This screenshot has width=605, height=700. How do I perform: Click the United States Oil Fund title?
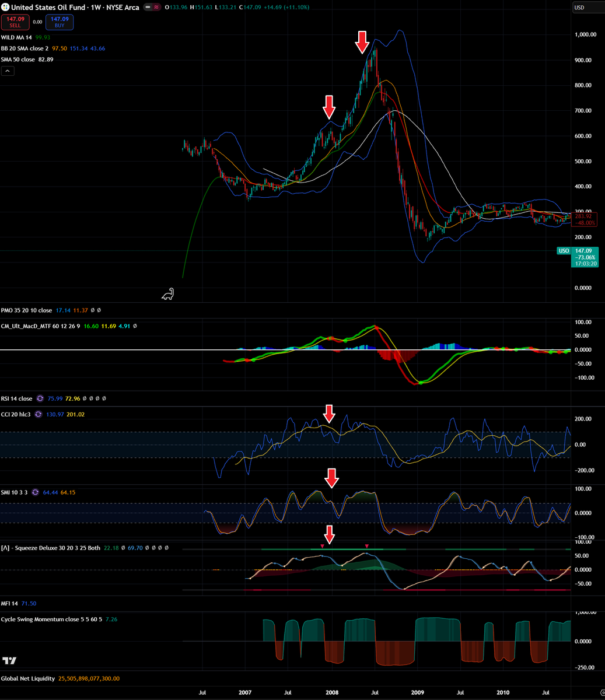48,7
